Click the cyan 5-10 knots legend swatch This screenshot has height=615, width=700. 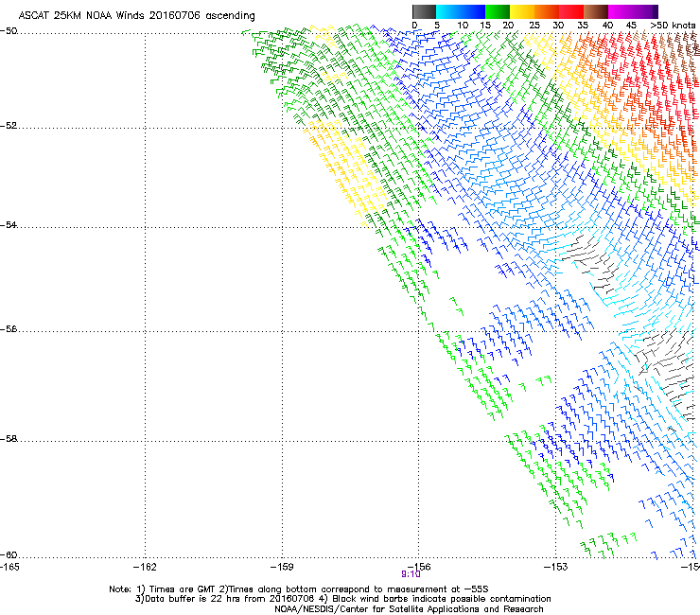(x=448, y=11)
